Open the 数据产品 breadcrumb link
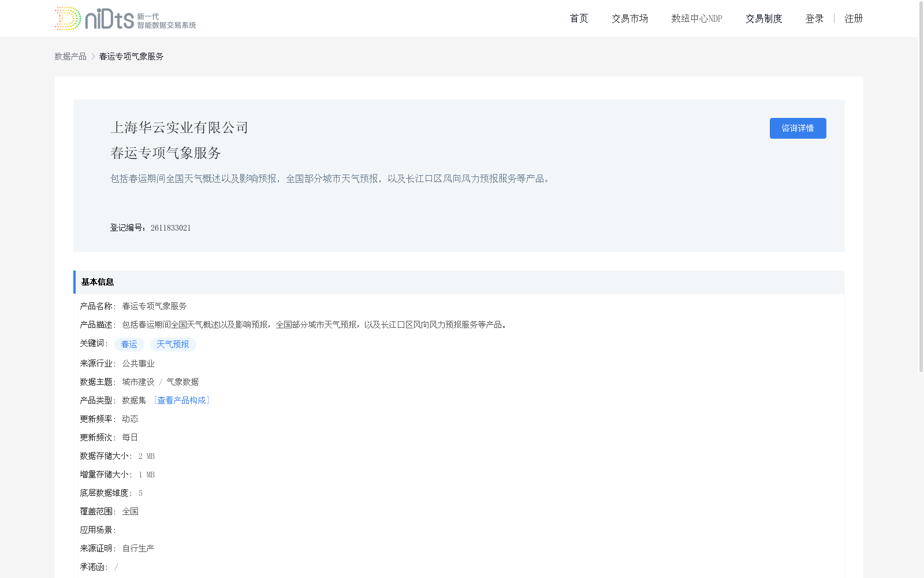 [x=70, y=56]
